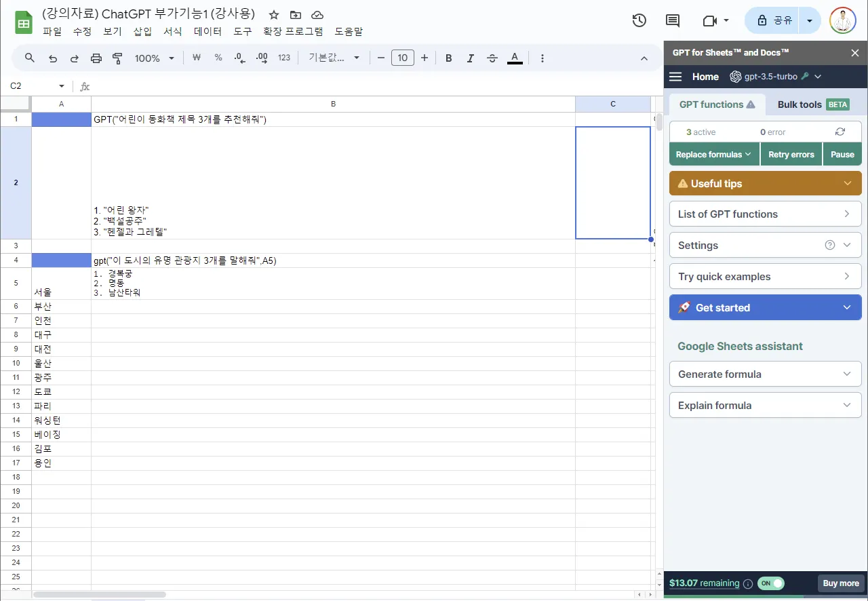This screenshot has height=601, width=868.
Task: Open the share options dropdown arrow
Action: pos(810,20)
